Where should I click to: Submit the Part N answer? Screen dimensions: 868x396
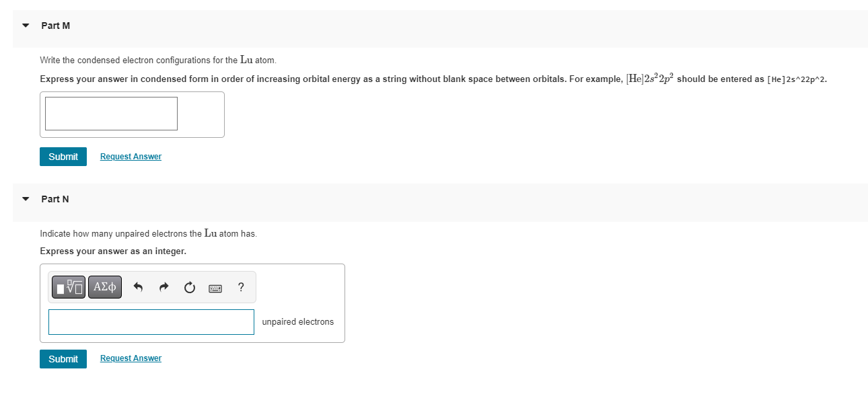pos(63,359)
